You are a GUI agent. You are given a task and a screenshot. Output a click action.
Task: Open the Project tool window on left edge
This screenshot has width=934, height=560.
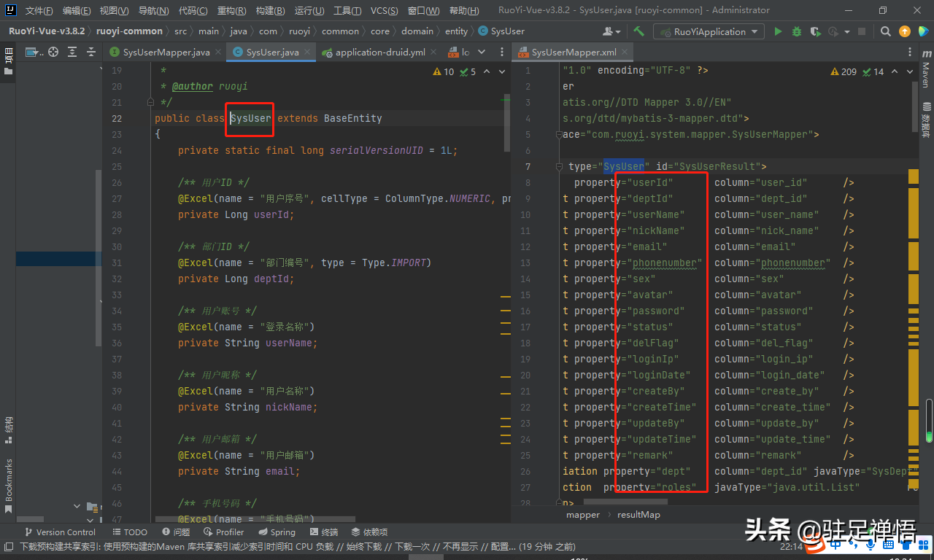point(9,61)
